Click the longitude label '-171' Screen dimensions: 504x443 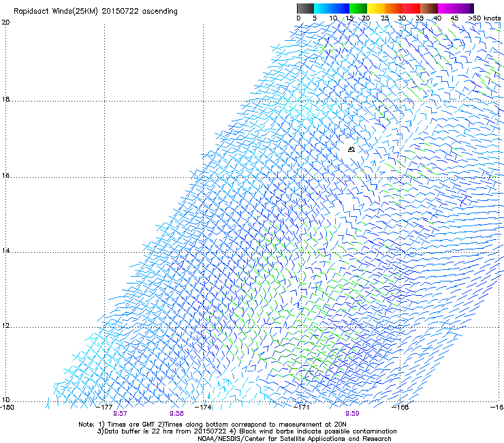click(302, 408)
